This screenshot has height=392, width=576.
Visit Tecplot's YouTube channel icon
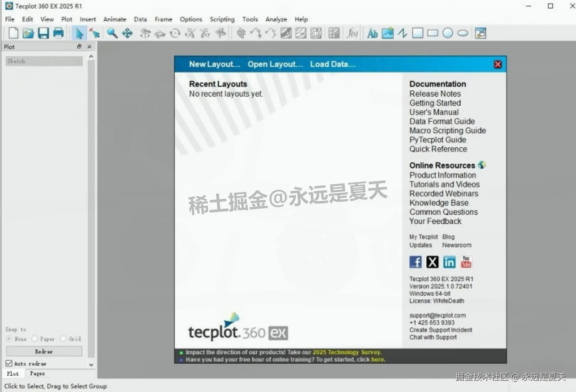click(x=466, y=262)
